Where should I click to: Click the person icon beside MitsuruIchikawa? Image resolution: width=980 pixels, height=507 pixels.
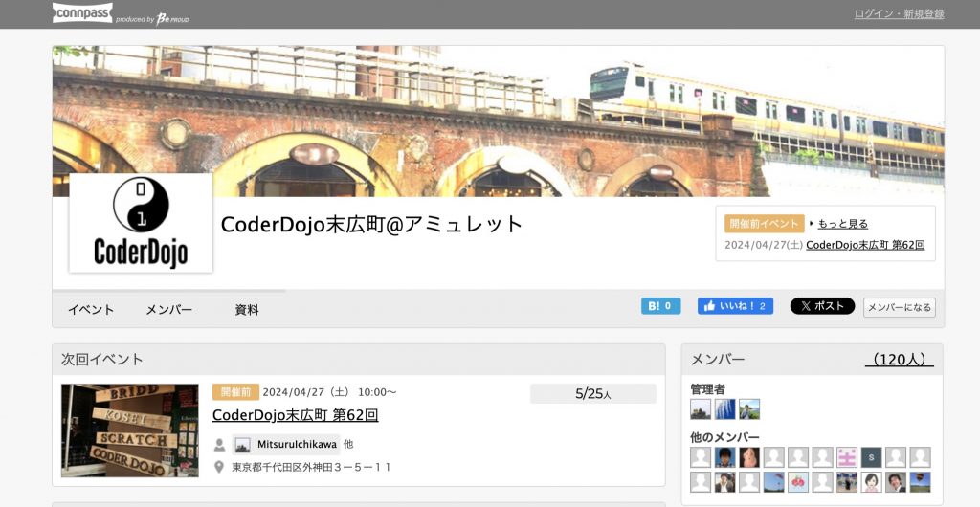coord(219,445)
